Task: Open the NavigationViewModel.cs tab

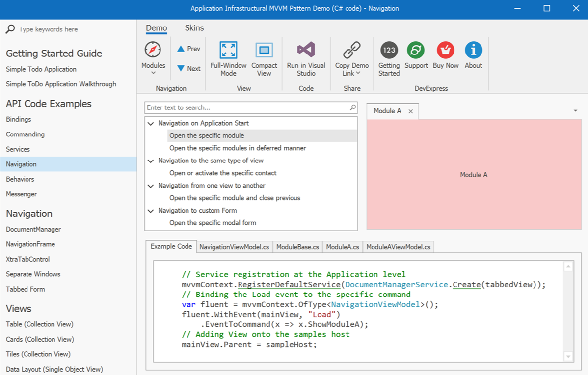Action: 235,247
